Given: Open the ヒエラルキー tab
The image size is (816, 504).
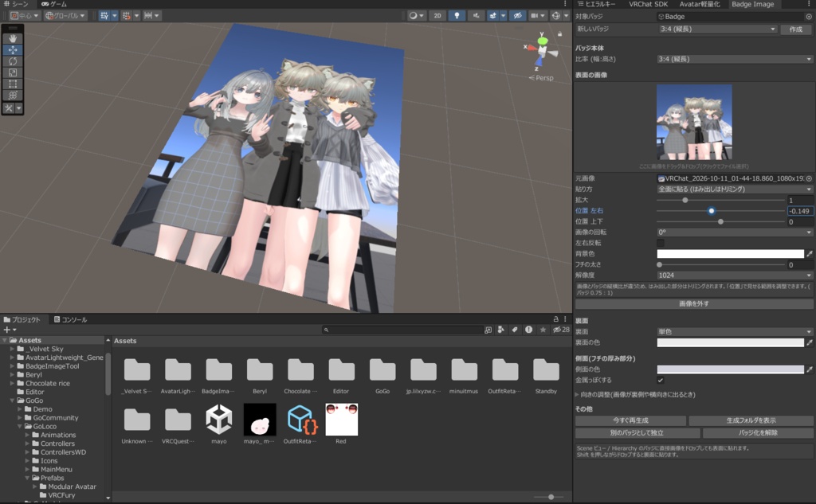Looking at the screenshot, I should tap(596, 4).
